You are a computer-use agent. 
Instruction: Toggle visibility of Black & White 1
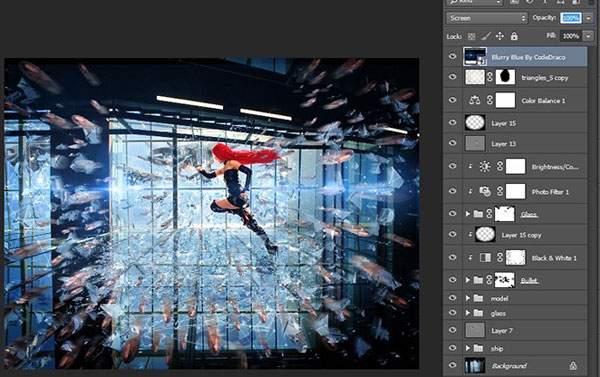tap(453, 257)
